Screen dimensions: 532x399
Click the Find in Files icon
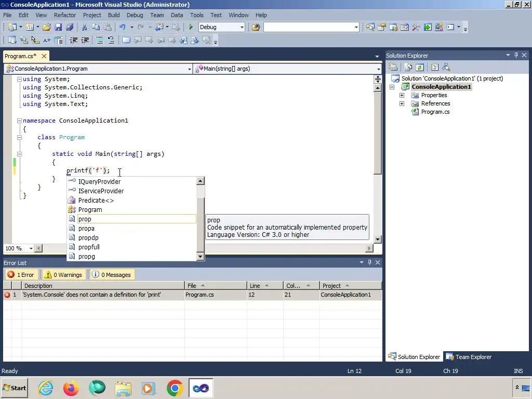pos(256,27)
